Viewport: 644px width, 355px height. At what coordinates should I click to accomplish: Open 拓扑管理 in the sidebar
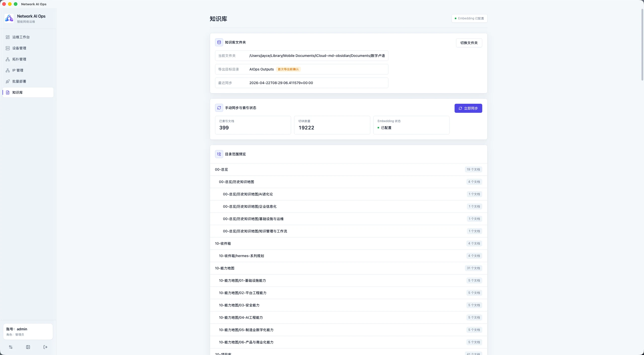pyautogui.click(x=28, y=59)
